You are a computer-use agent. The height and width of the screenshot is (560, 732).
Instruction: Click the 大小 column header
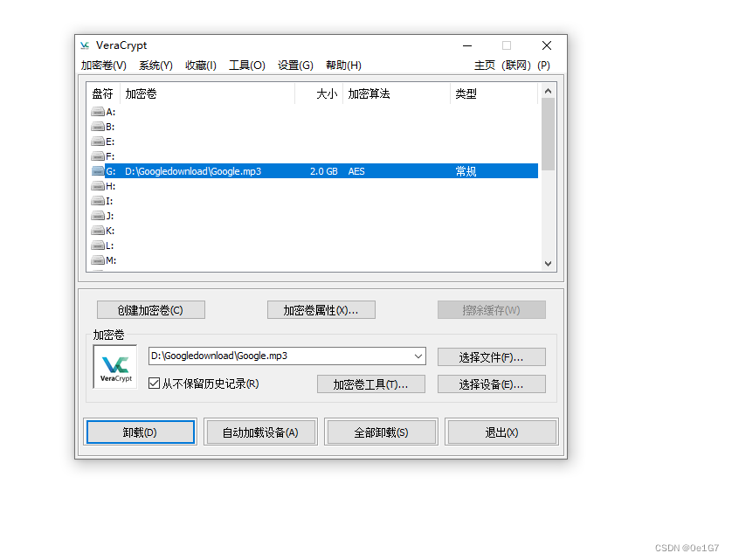[x=320, y=93]
